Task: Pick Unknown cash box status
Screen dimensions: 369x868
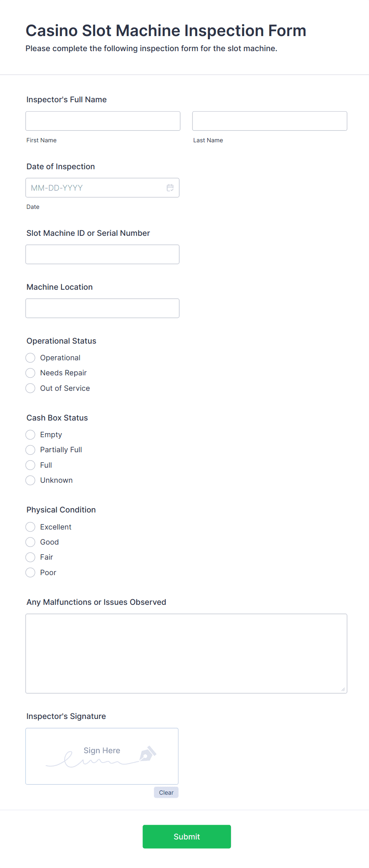Action: click(x=31, y=480)
